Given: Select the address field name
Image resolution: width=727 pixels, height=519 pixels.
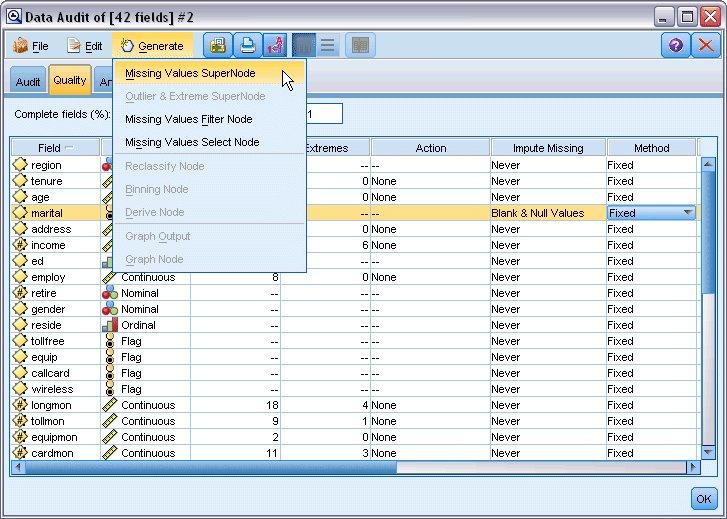Looking at the screenshot, I should pos(51,229).
